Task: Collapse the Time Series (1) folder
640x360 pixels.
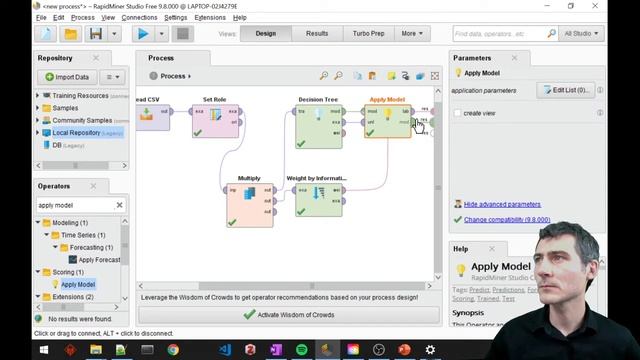Action: tap(47, 235)
